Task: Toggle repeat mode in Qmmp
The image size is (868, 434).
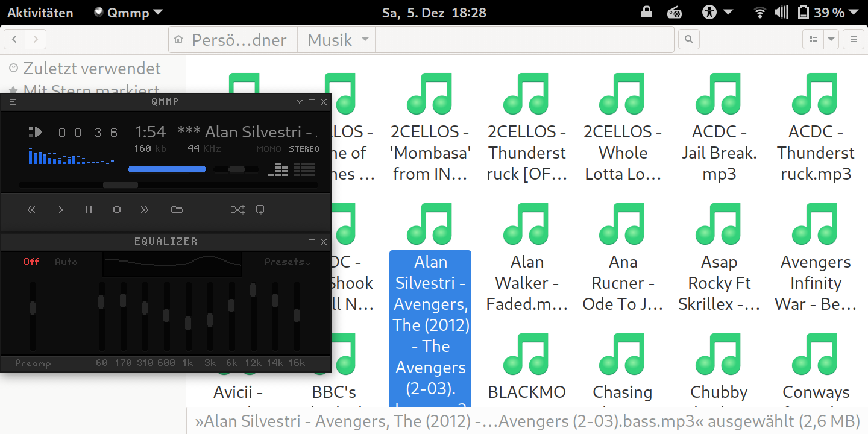Action: pos(260,210)
